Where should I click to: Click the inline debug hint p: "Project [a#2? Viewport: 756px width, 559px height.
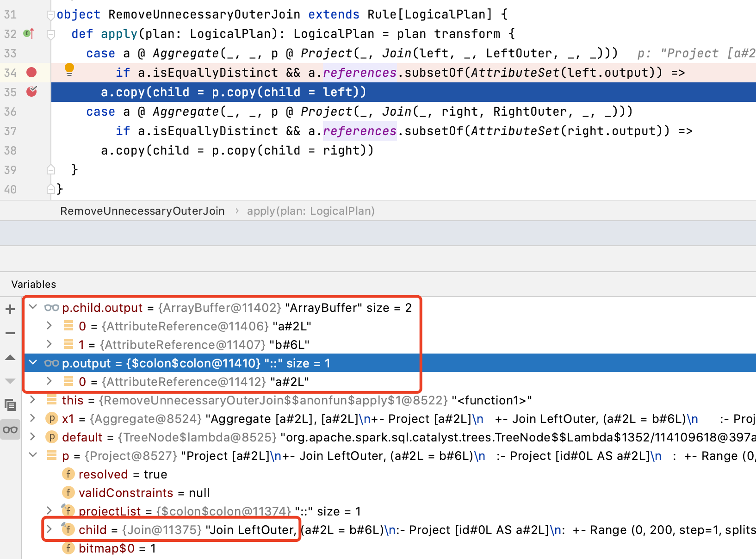click(x=696, y=53)
